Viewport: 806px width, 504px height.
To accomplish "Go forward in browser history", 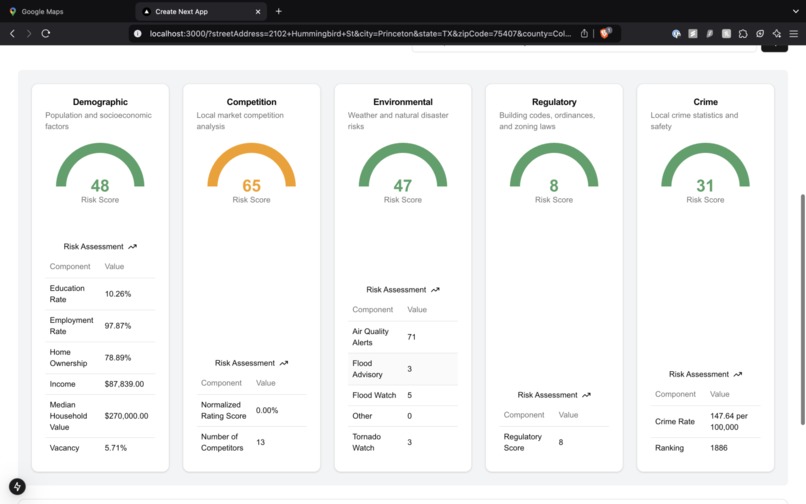I will click(x=29, y=33).
